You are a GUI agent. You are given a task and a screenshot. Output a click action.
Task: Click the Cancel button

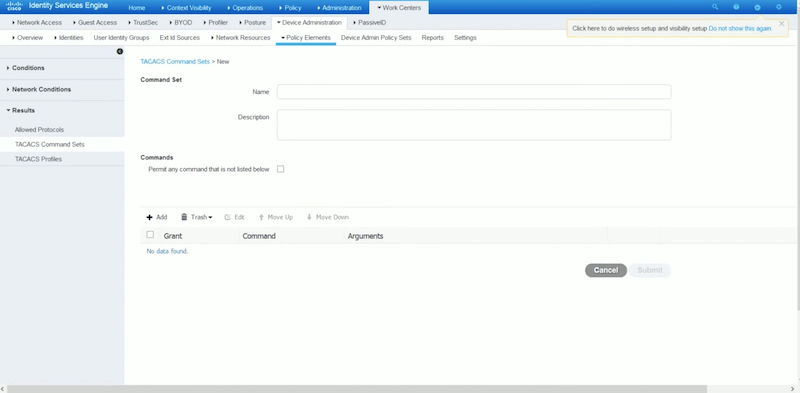coord(606,271)
